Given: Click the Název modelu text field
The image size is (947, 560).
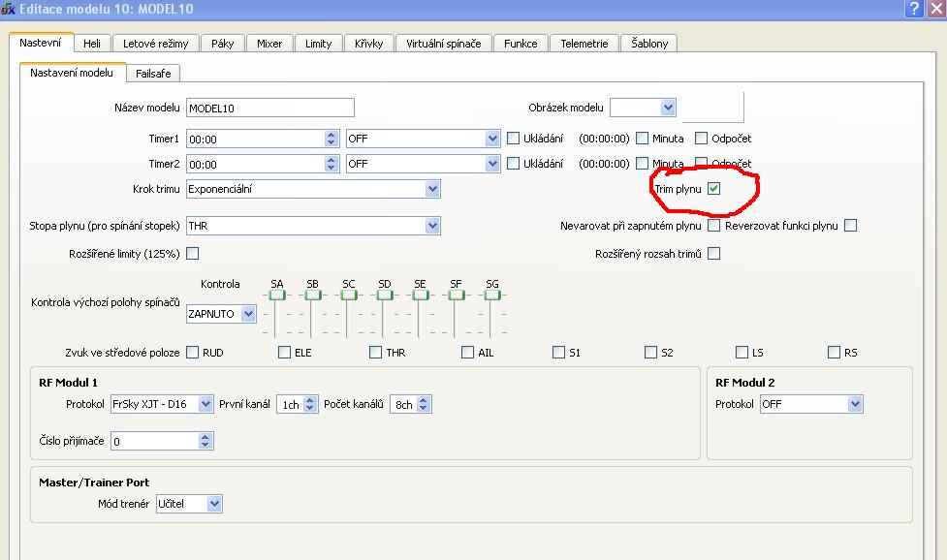Looking at the screenshot, I should pyautogui.click(x=269, y=108).
